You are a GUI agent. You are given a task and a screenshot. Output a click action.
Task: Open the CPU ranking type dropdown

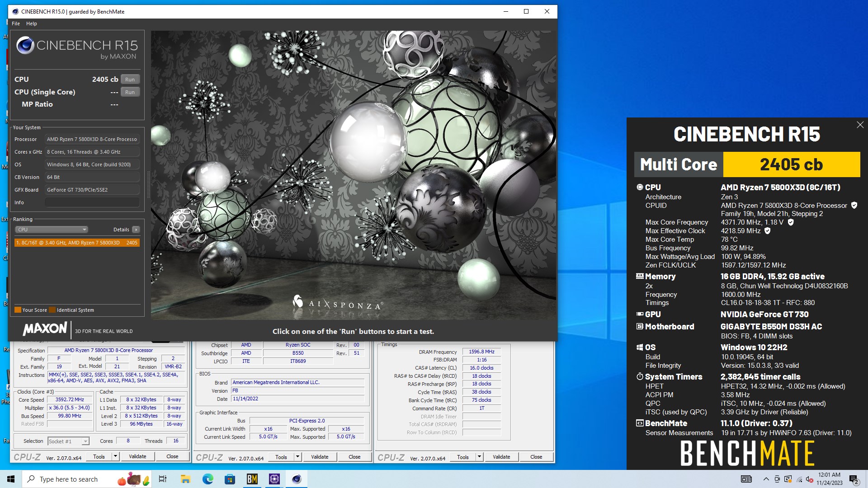click(x=52, y=230)
